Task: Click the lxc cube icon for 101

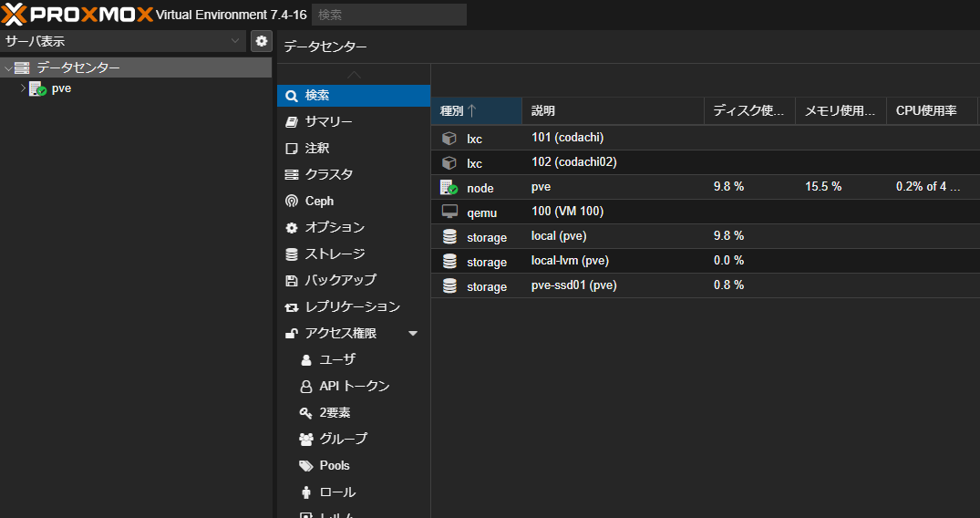Action: (449, 139)
